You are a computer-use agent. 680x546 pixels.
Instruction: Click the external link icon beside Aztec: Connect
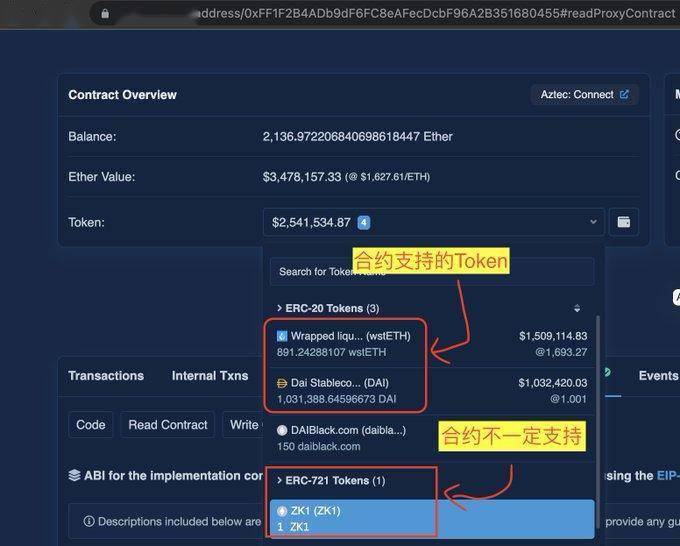625,95
